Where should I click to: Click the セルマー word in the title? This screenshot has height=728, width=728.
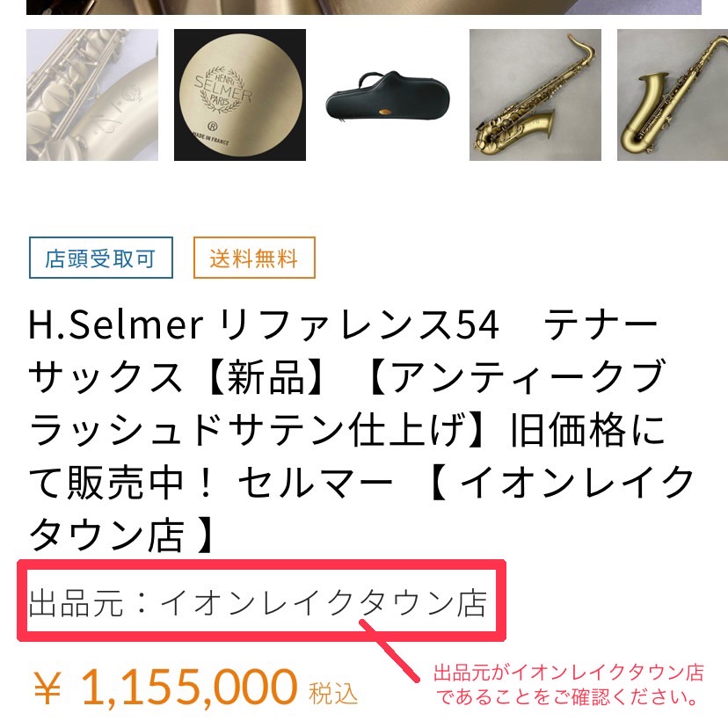(x=316, y=483)
